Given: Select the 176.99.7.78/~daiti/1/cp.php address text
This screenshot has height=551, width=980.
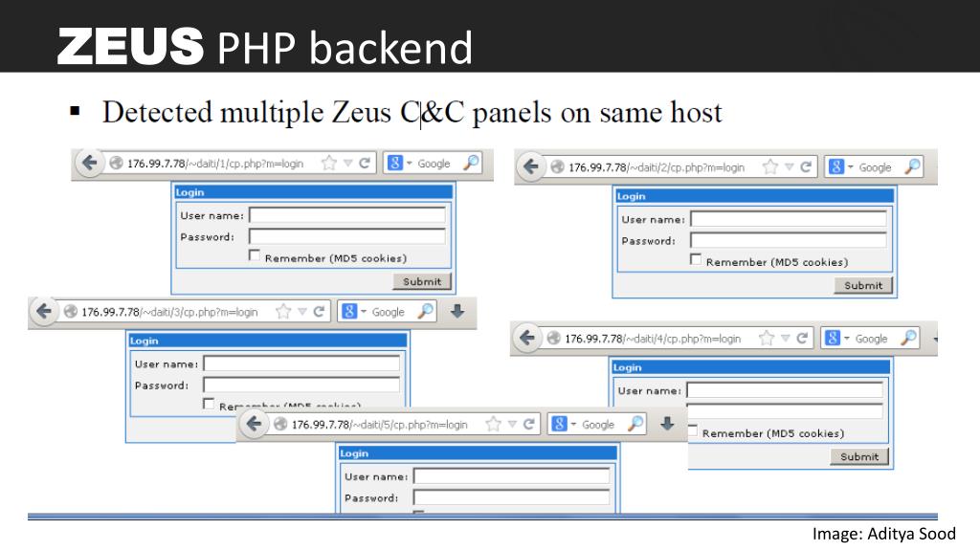Looking at the screenshot, I should pos(215,164).
